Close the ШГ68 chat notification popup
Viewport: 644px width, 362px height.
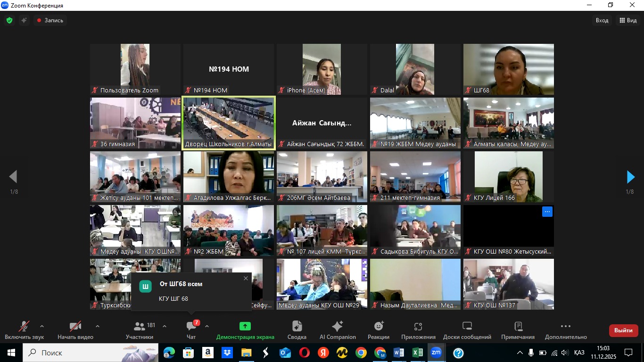point(246,279)
